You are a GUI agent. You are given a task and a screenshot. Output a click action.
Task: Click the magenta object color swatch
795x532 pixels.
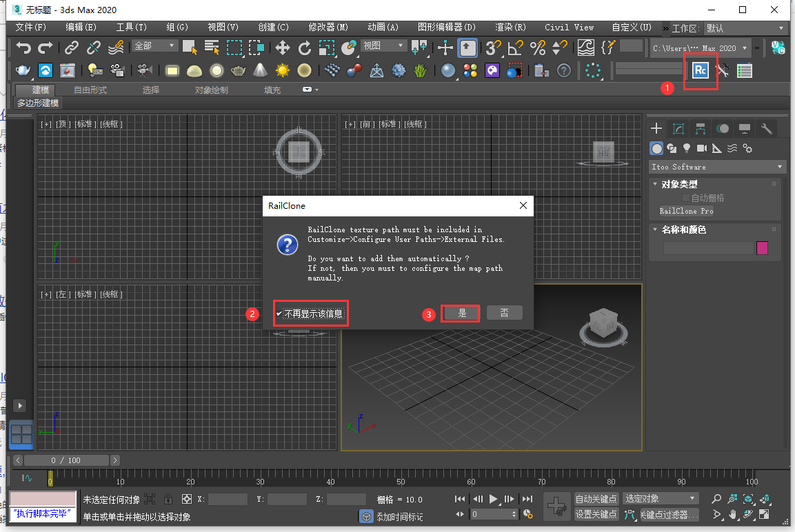pos(761,248)
